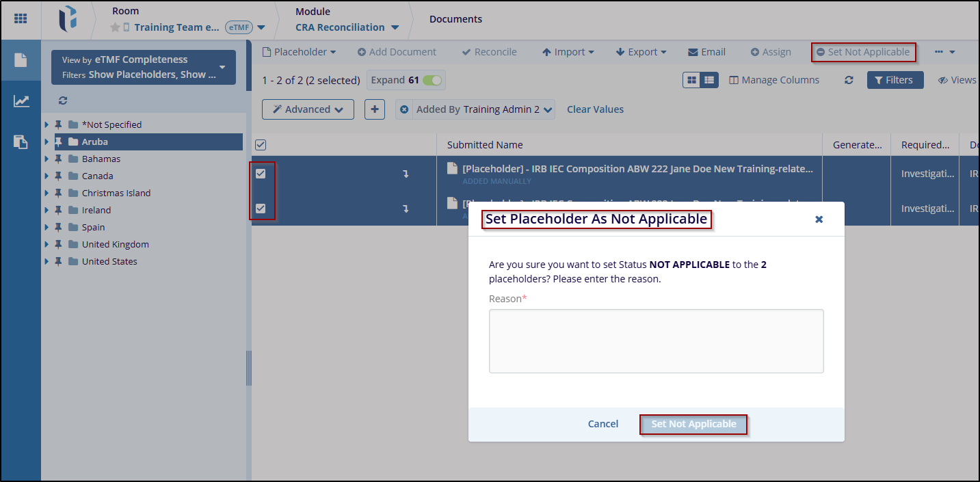Click into the Reason text field
980x482 pixels.
tap(656, 340)
